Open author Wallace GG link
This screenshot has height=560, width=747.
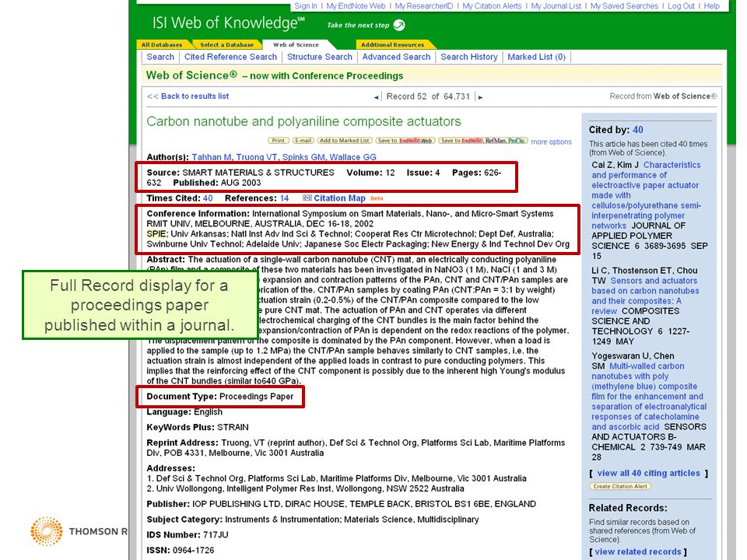352,157
